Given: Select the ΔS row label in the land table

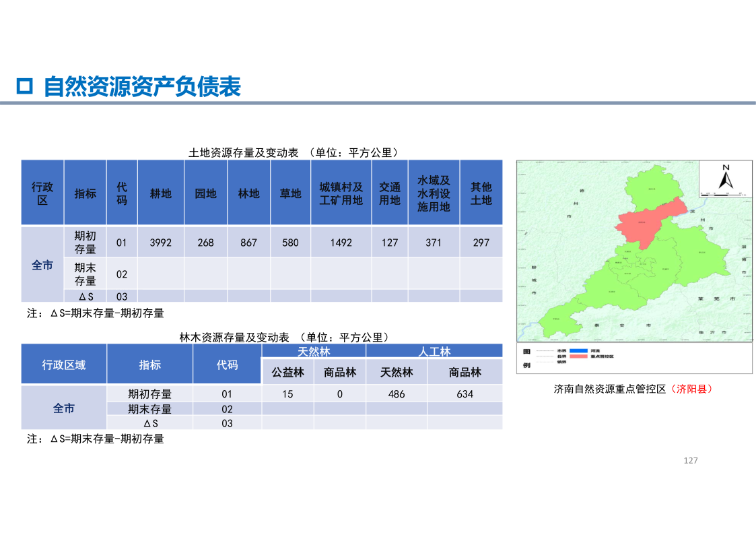Looking at the screenshot, I should [x=85, y=296].
